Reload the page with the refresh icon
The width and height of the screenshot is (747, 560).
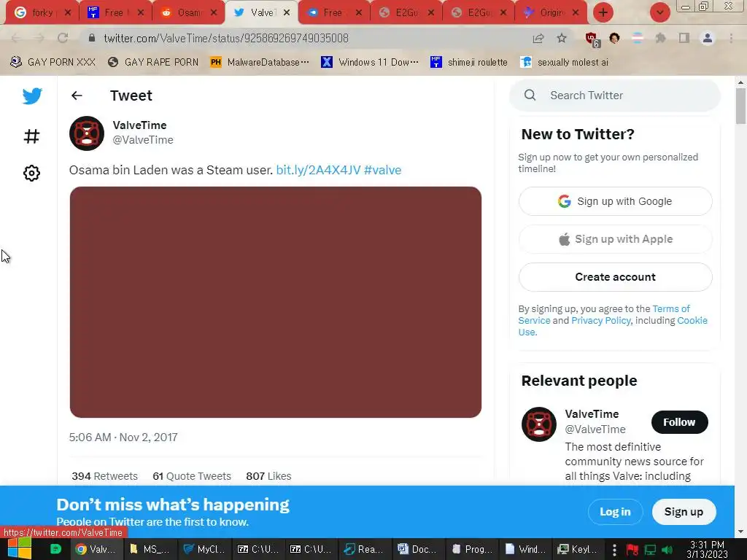63,38
